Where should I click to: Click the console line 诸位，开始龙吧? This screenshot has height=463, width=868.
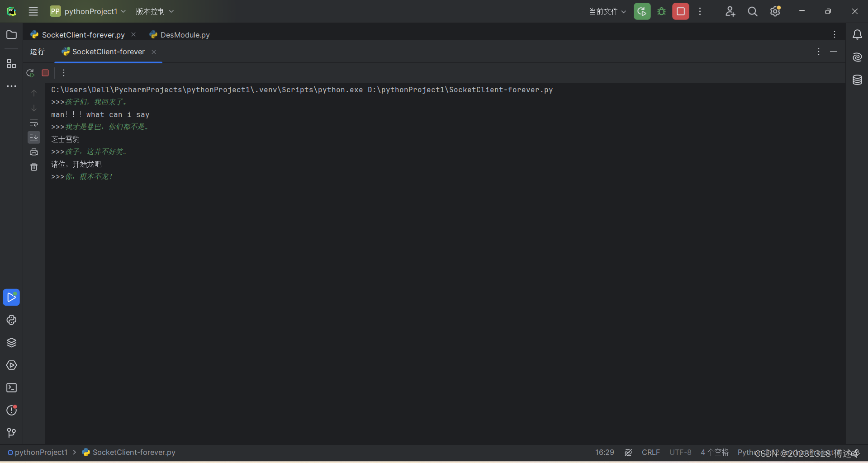[76, 164]
